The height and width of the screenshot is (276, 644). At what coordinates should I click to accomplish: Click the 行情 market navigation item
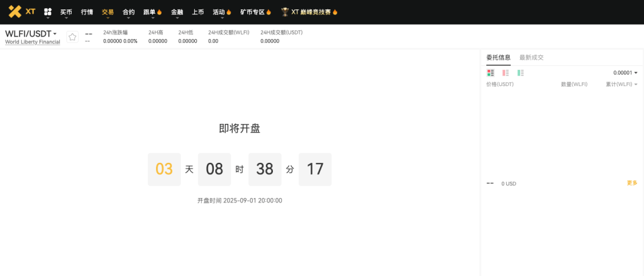pyautogui.click(x=87, y=12)
